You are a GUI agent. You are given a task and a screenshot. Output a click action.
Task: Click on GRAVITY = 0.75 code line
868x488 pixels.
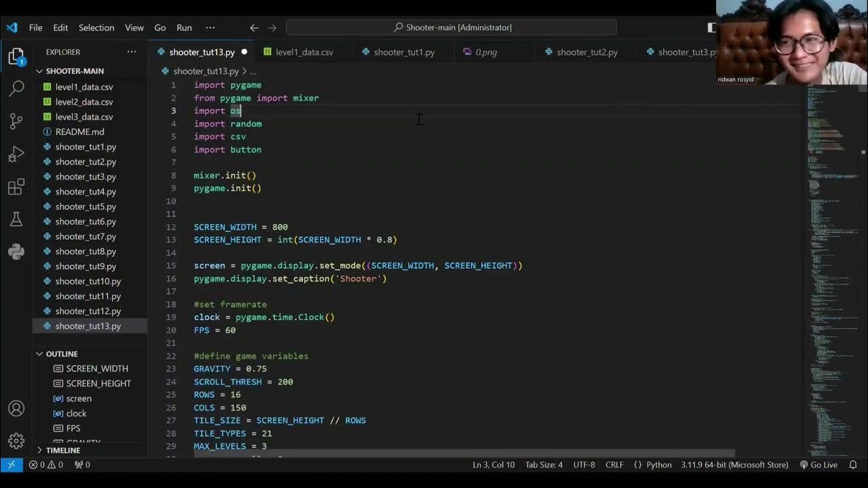click(x=230, y=369)
